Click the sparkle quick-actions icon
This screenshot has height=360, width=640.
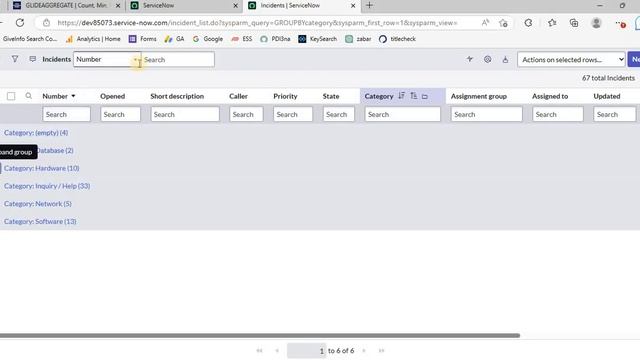pos(470,59)
